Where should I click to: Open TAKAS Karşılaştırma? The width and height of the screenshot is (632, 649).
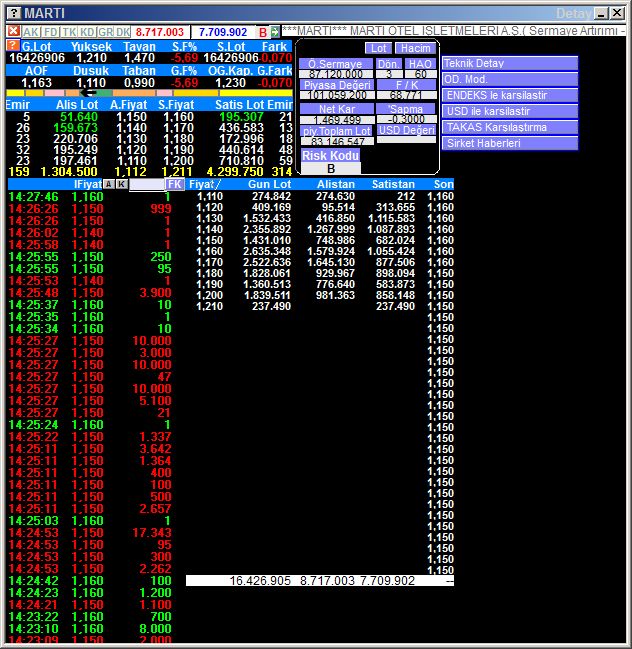(x=509, y=127)
